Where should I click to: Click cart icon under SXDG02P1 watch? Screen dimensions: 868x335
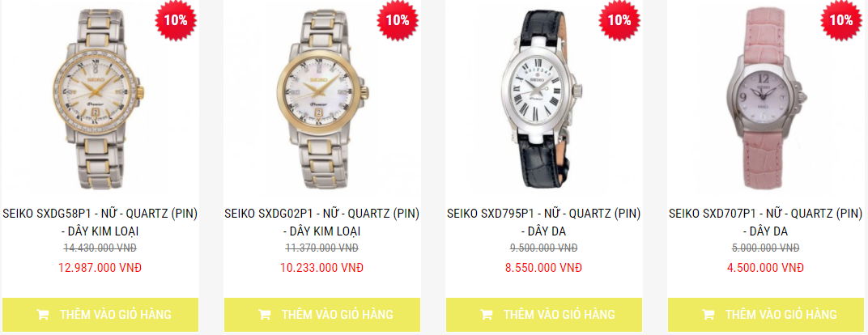tap(264, 315)
